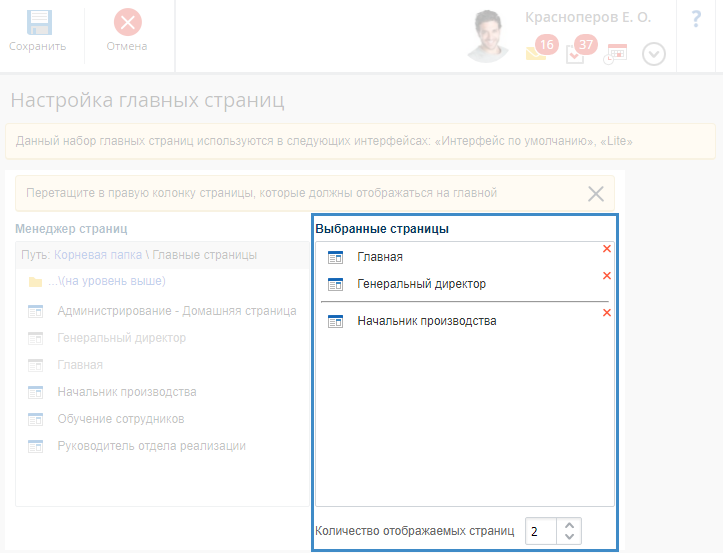This screenshot has width=723, height=553.
Task: Select Администрирование - Домашняя страница item
Action: pos(176,311)
